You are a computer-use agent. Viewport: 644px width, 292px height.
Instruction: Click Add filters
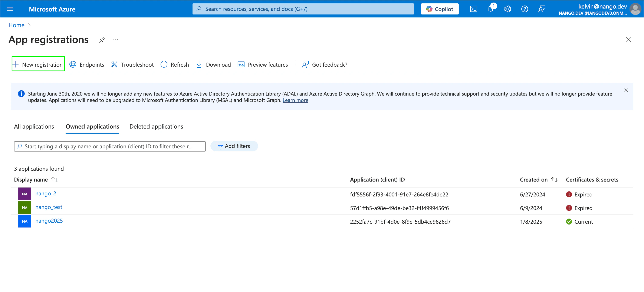tap(234, 146)
